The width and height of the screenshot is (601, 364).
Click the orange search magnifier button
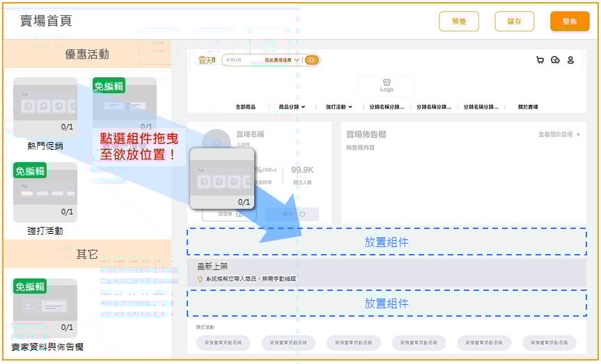(x=311, y=61)
